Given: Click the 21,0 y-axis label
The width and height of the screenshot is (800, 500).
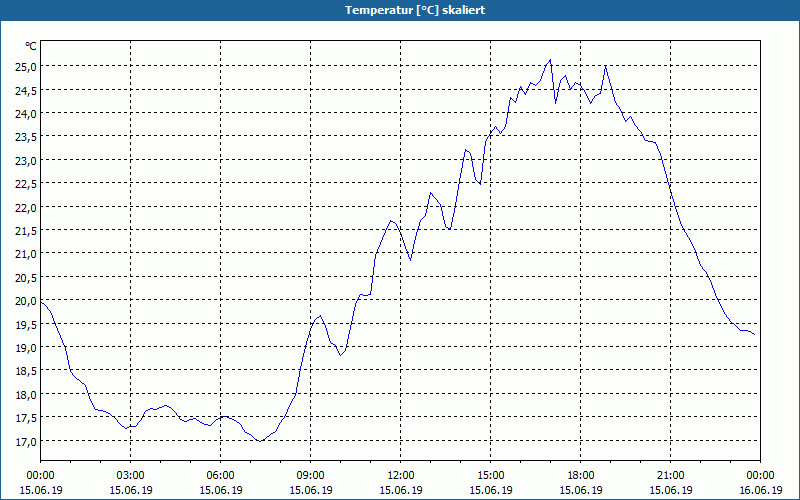Looking at the screenshot, I should coord(26,254).
